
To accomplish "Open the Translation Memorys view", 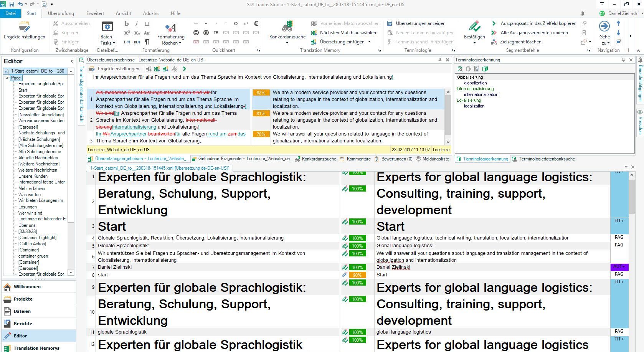I will click(x=38, y=348).
